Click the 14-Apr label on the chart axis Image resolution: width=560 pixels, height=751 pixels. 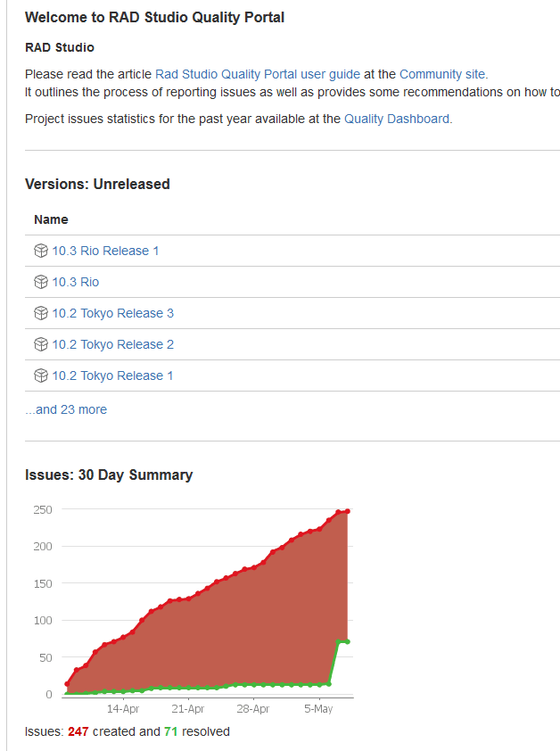click(x=123, y=709)
